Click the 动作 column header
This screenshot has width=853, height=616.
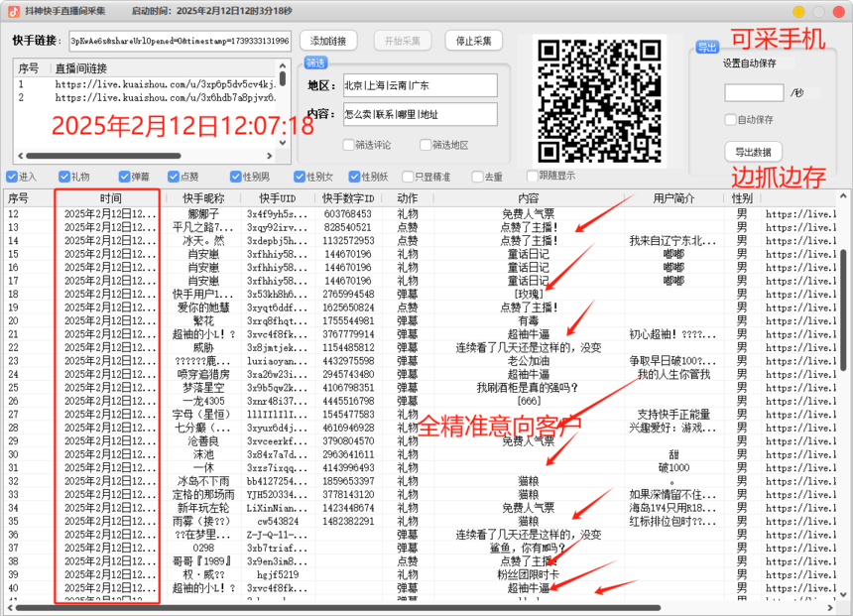pyautogui.click(x=408, y=198)
